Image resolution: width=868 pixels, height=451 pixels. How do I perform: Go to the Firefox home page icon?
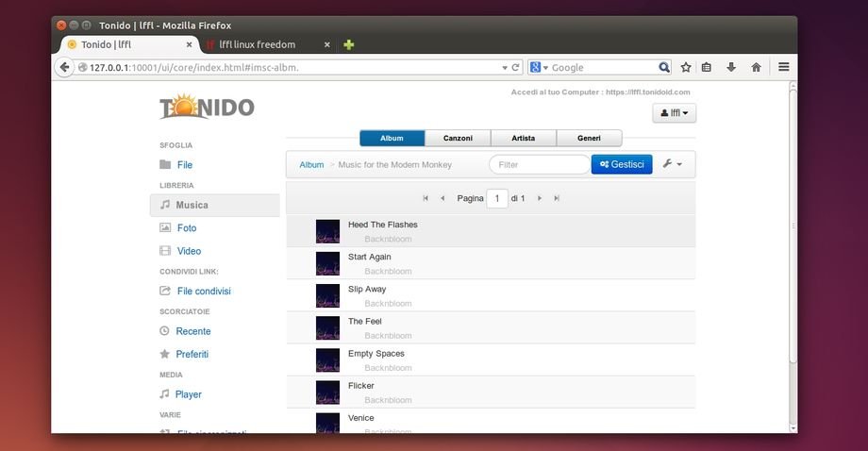tap(756, 68)
